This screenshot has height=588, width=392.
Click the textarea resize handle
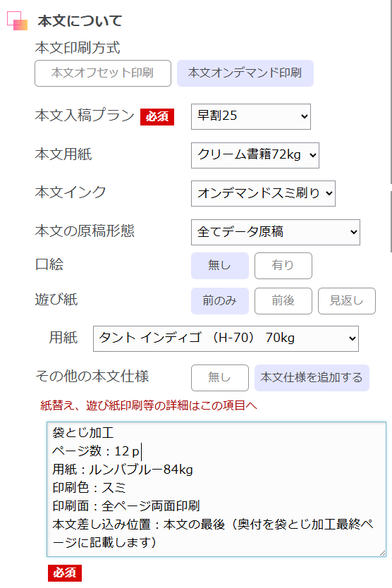tap(382, 553)
